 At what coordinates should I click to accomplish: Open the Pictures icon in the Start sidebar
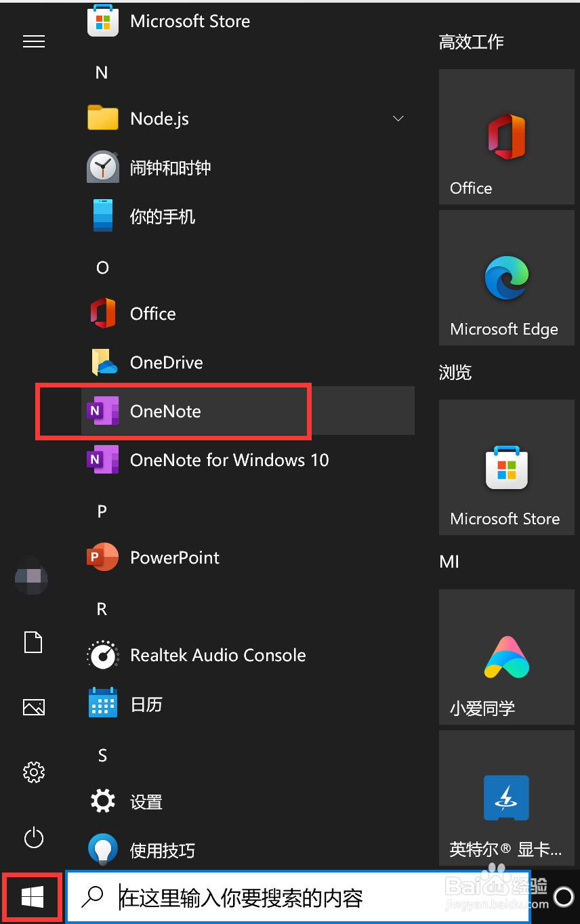pos(33,707)
